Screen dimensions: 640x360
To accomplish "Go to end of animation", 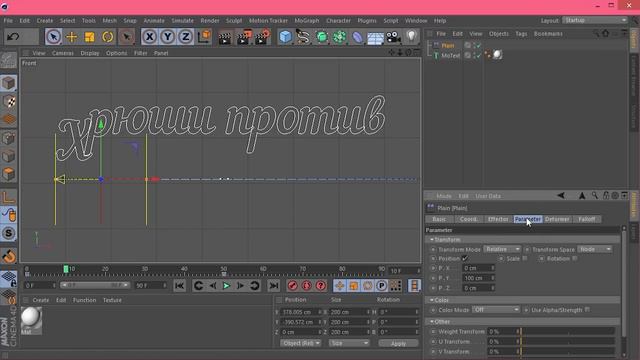I will (x=274, y=286).
